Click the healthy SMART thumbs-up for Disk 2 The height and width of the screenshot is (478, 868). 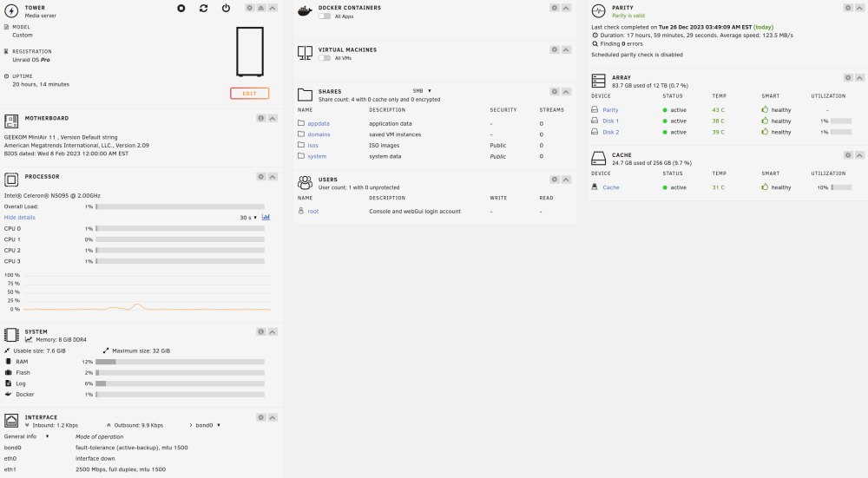coord(765,132)
